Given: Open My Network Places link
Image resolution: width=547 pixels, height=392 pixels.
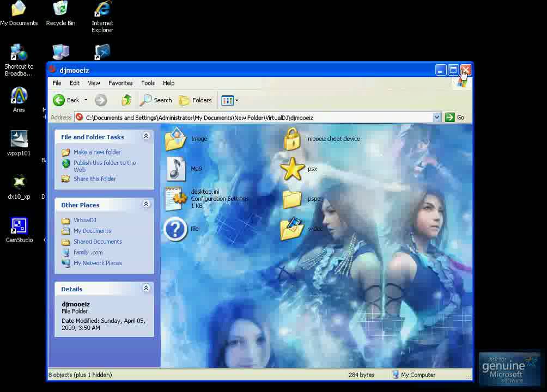Looking at the screenshot, I should [98, 264].
